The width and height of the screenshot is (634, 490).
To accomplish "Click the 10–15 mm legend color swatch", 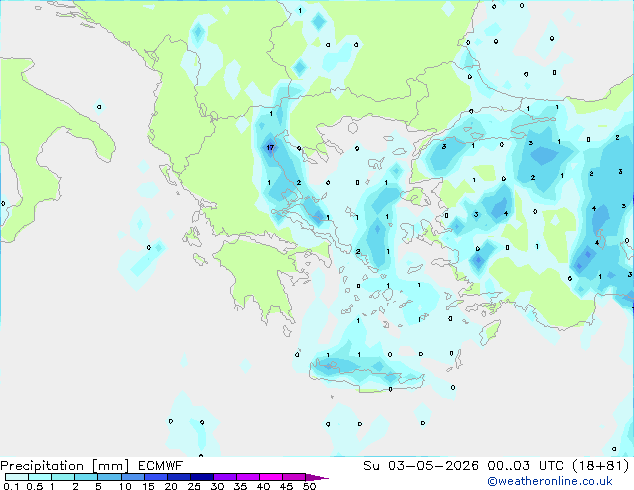I will pyautogui.click(x=132, y=477).
